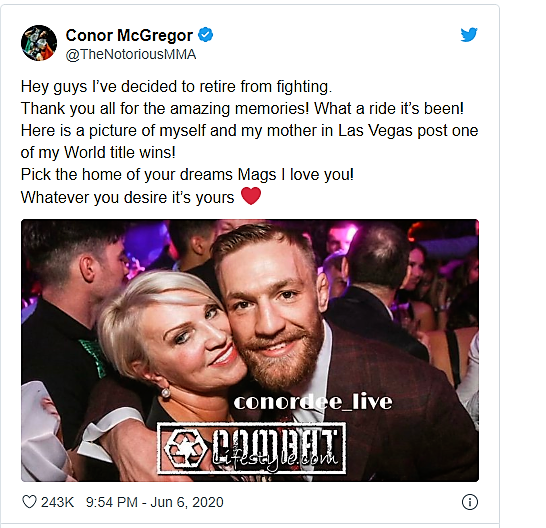Click the line "Whatever you desire it's yours"

click(x=127, y=197)
